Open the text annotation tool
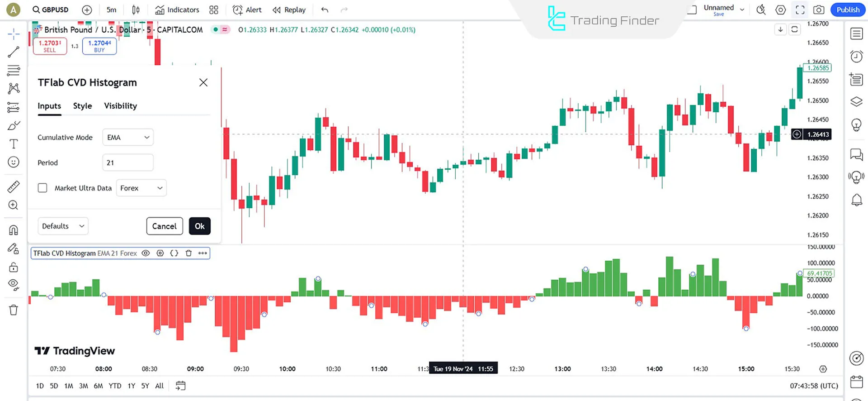The width and height of the screenshot is (868, 401). coord(14,144)
